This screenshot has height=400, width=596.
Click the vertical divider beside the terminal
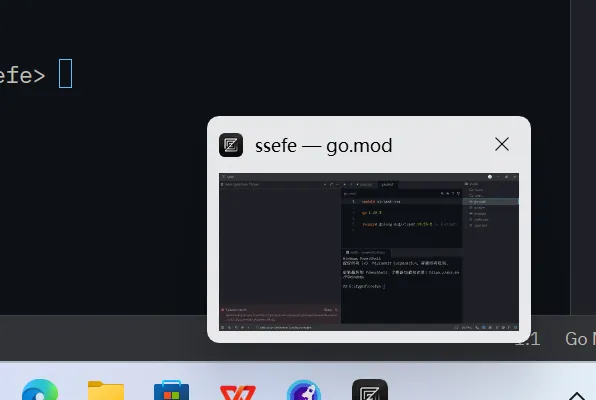[x=570, y=157]
